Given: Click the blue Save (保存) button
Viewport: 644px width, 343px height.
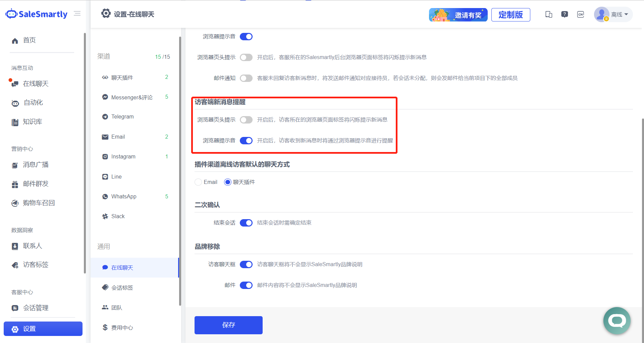Looking at the screenshot, I should (228, 325).
